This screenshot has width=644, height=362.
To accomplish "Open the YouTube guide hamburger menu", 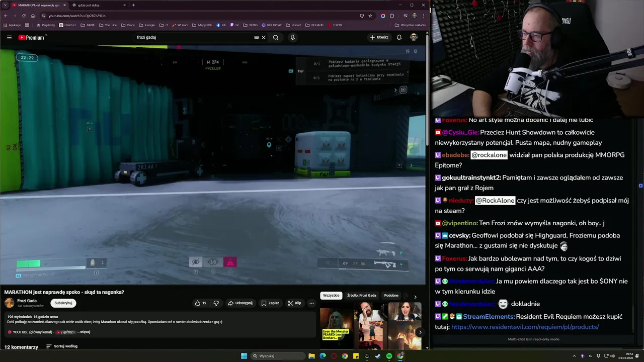I will 9,37.
